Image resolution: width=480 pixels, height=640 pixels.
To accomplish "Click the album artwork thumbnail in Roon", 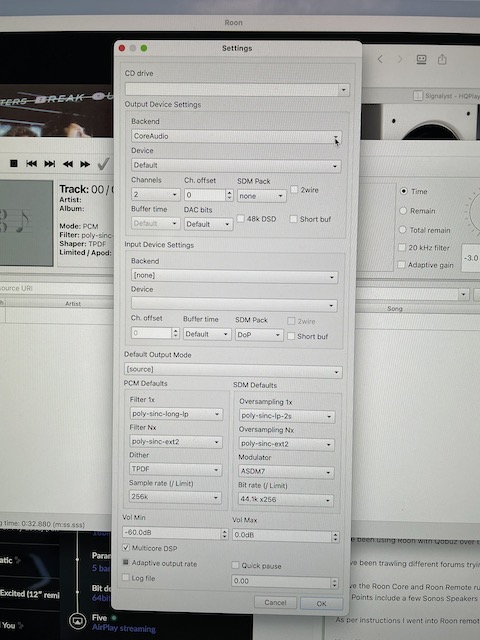I will [56, 111].
